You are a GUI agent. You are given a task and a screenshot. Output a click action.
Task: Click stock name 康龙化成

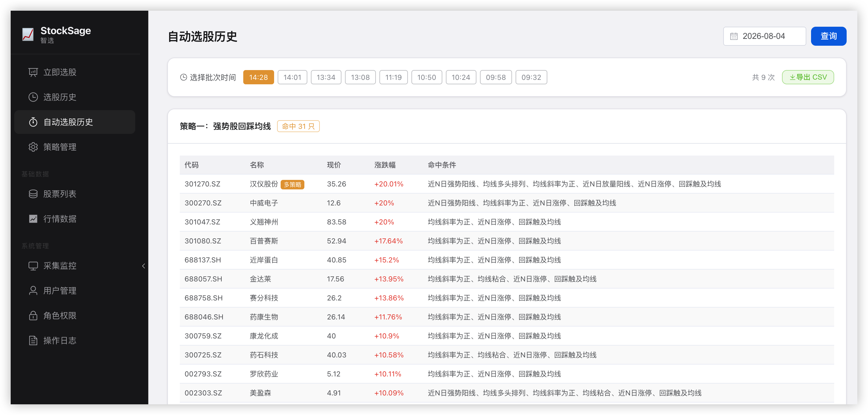point(264,336)
